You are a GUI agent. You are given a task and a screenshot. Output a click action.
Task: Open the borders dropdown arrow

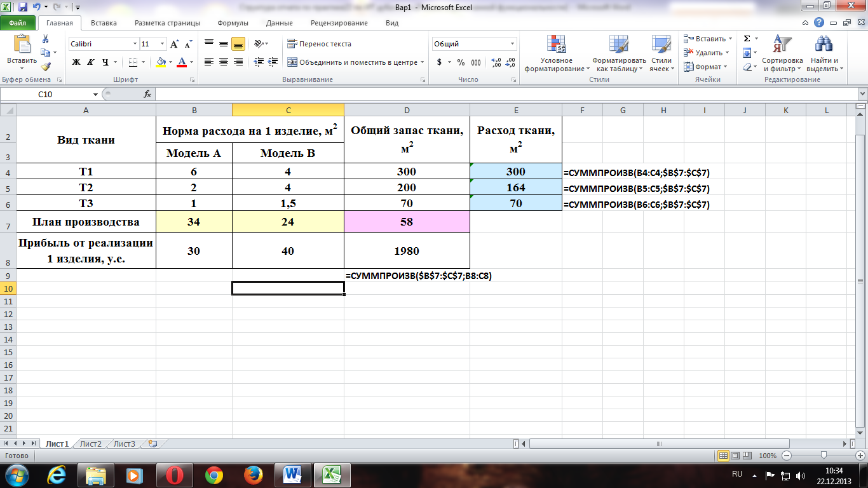coord(144,62)
